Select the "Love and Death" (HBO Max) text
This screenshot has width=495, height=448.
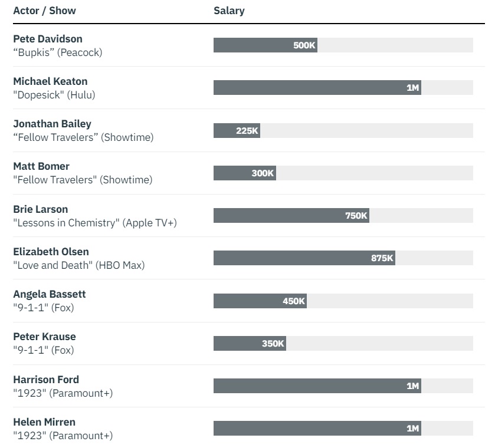[x=79, y=265]
